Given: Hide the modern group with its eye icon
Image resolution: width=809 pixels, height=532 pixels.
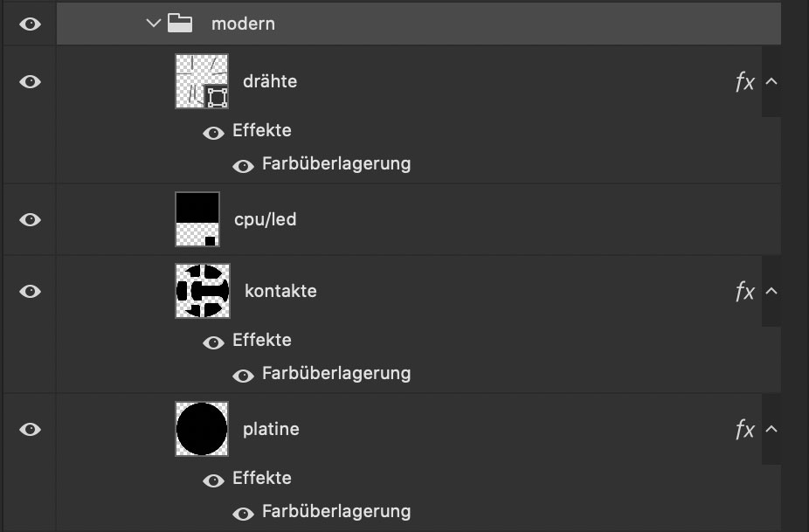Looking at the screenshot, I should tap(30, 24).
